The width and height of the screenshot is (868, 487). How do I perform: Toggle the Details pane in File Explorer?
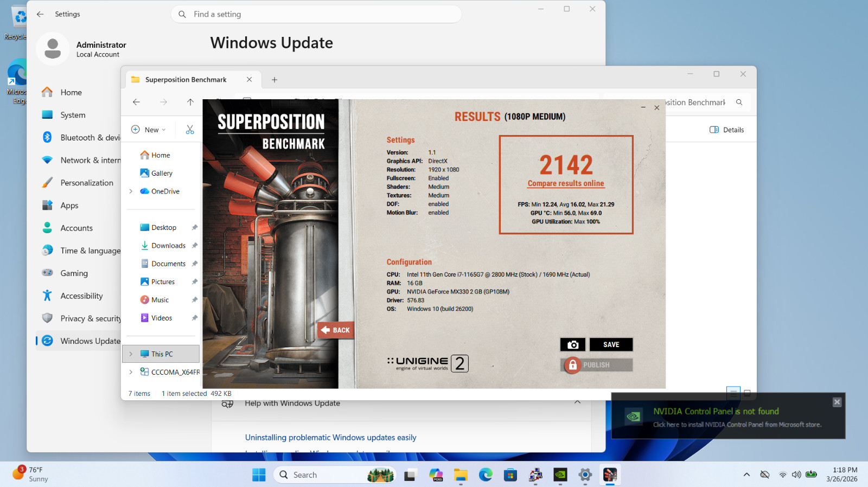[x=727, y=130]
